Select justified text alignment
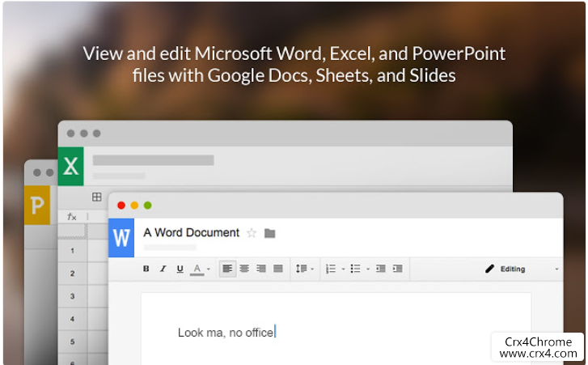Screen dimensions: 588x365 [278, 269]
